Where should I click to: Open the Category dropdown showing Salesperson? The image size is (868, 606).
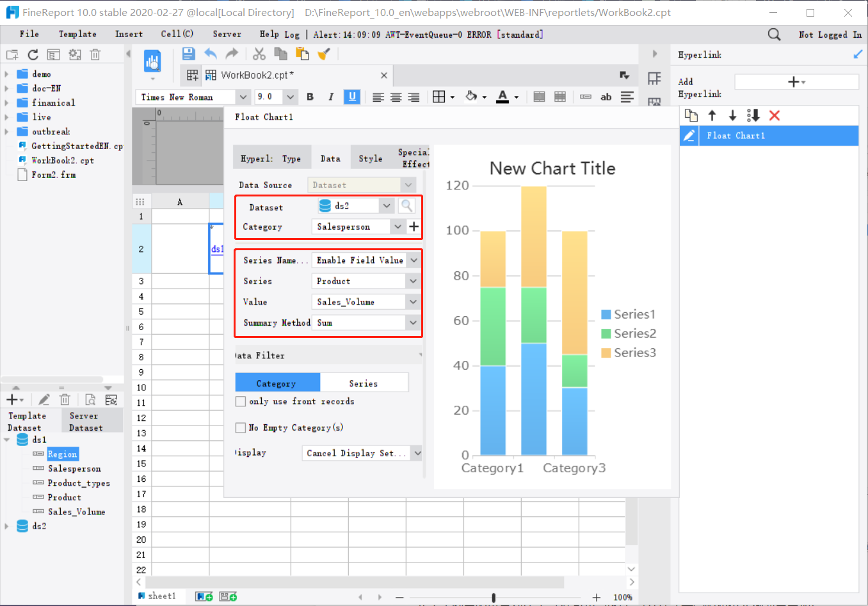click(398, 227)
